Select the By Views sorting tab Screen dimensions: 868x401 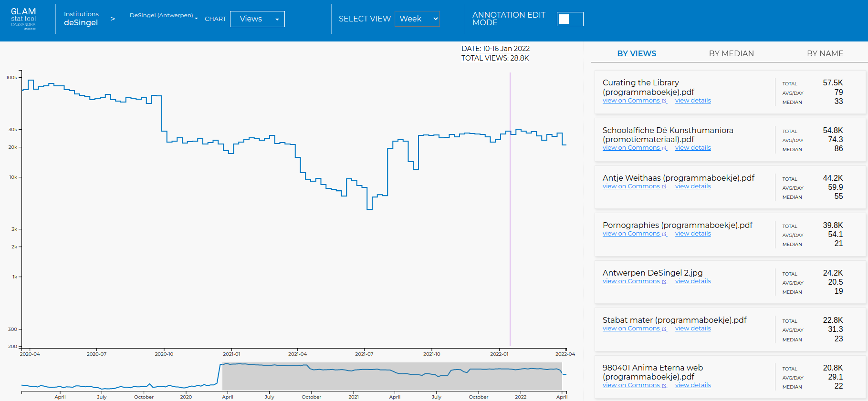[637, 53]
